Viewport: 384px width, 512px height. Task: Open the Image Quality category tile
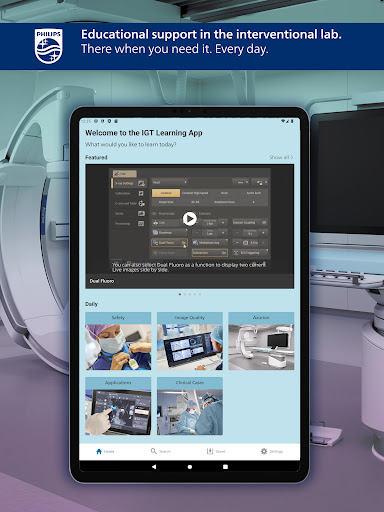coord(190,341)
